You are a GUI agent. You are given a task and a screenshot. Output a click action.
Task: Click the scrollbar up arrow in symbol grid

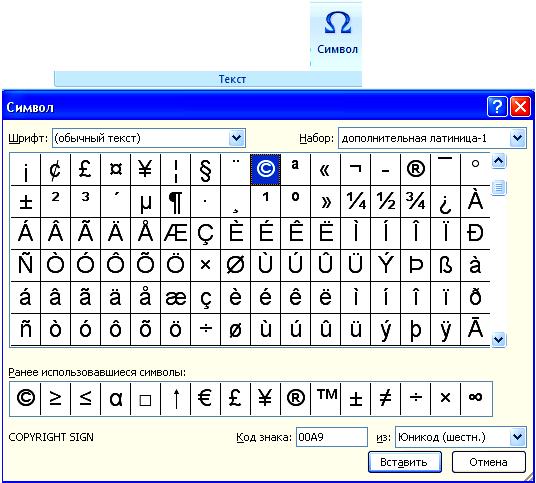pos(499,161)
